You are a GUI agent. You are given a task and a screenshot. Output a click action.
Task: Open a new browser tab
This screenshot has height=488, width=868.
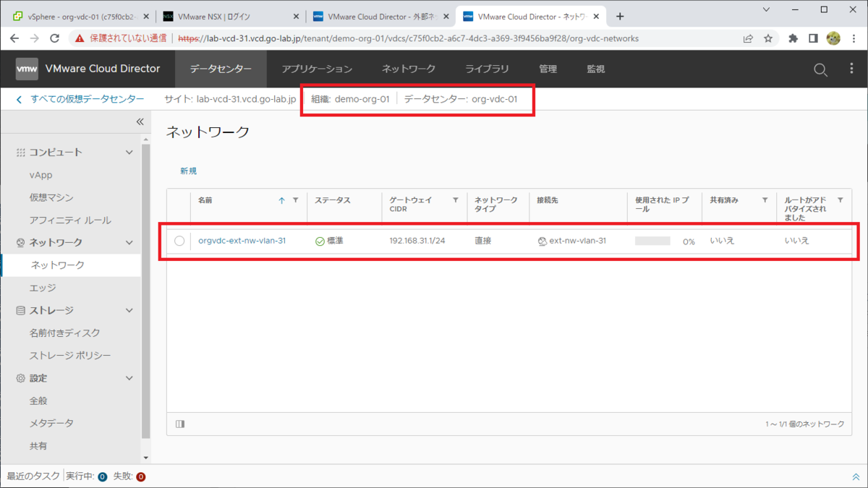pyautogui.click(x=620, y=16)
